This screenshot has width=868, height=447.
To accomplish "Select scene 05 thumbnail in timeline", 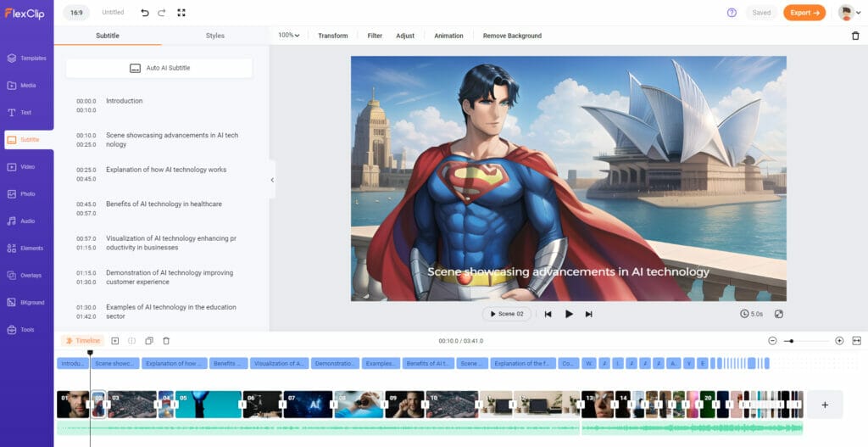I will click(x=209, y=405).
